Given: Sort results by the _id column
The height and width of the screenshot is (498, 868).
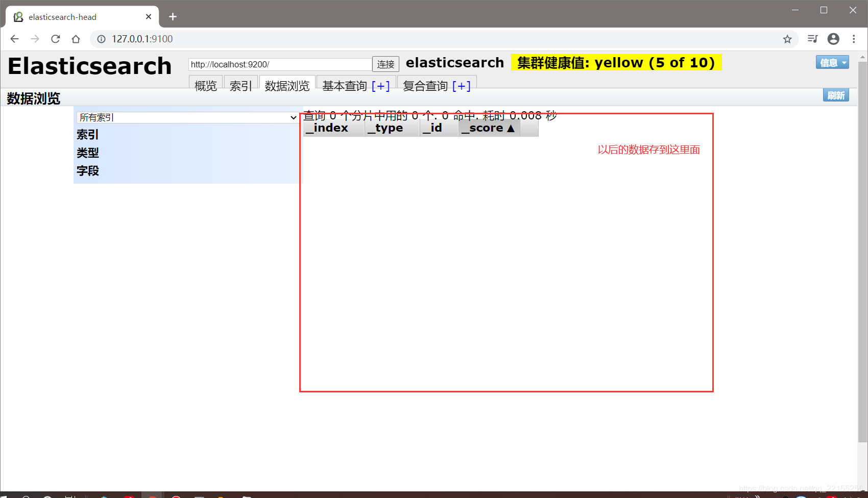Looking at the screenshot, I should click(439, 128).
